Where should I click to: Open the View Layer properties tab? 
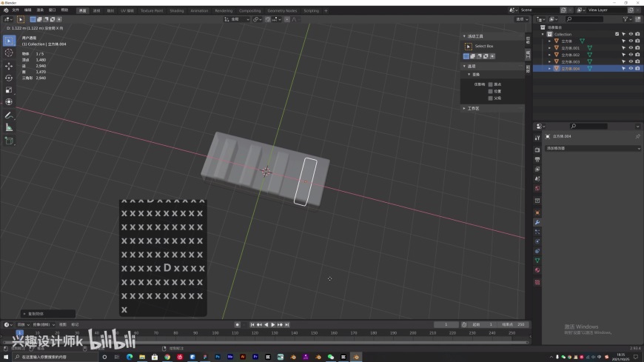[x=537, y=169]
